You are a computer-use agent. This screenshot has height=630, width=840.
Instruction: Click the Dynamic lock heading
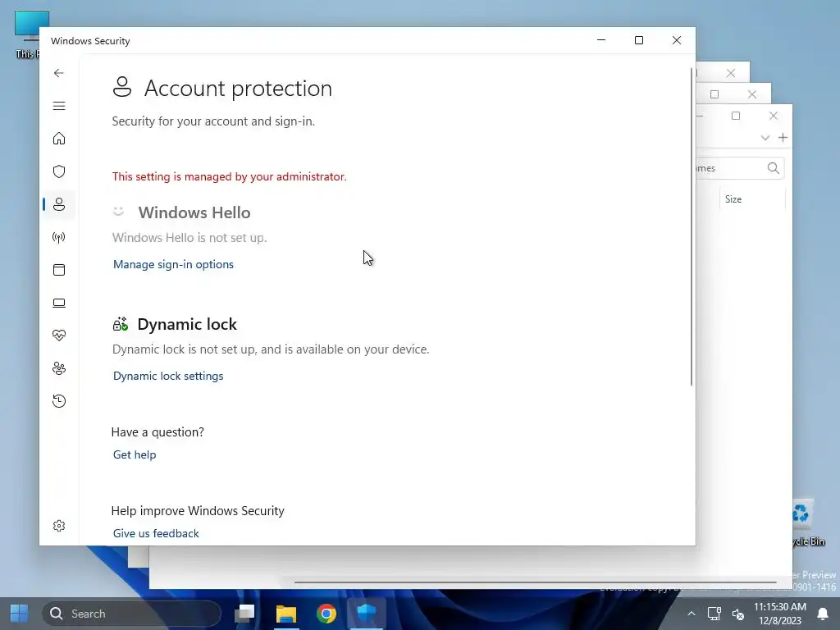(x=187, y=324)
